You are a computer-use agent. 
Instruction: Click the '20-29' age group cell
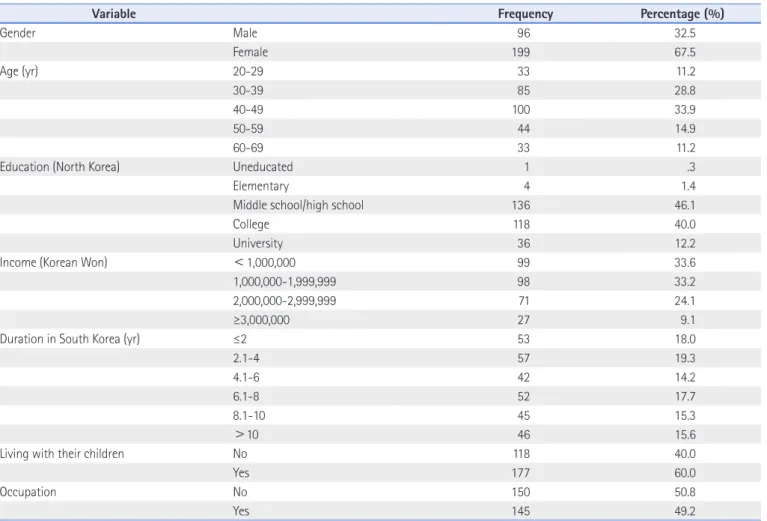click(x=248, y=71)
